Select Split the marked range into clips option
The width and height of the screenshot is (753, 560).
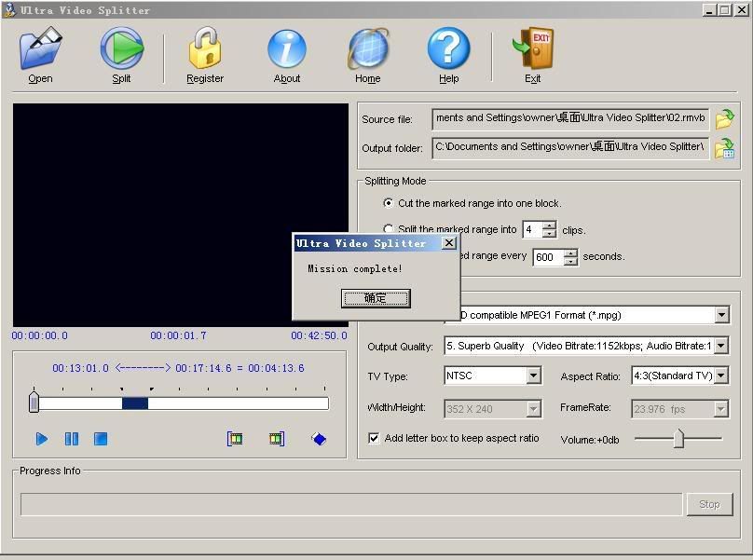pyautogui.click(x=388, y=229)
